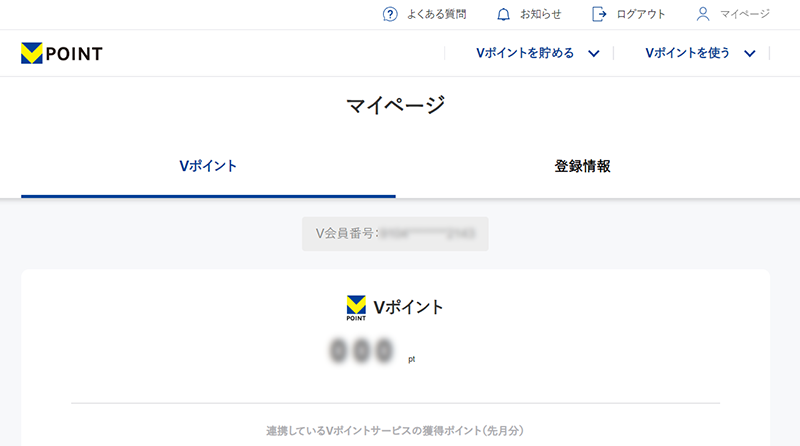This screenshot has height=446, width=800.
Task: Open the マイページ header link
Action: (744, 14)
